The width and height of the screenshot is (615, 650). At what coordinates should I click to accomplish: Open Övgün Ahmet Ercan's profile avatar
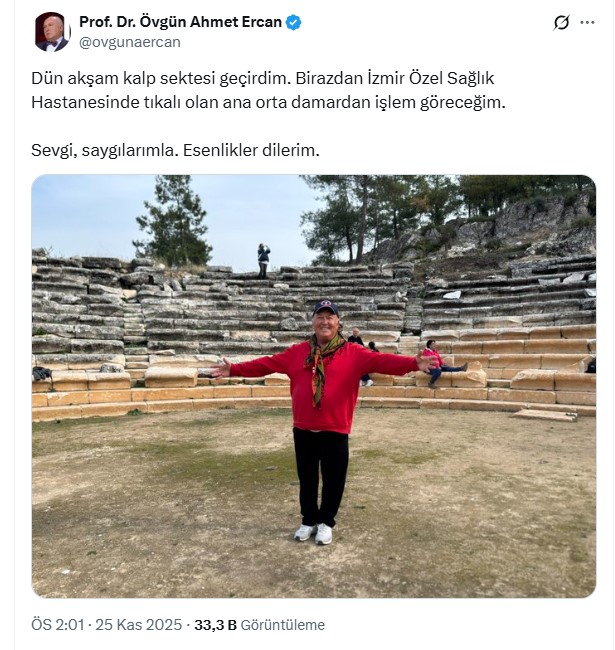(x=52, y=32)
